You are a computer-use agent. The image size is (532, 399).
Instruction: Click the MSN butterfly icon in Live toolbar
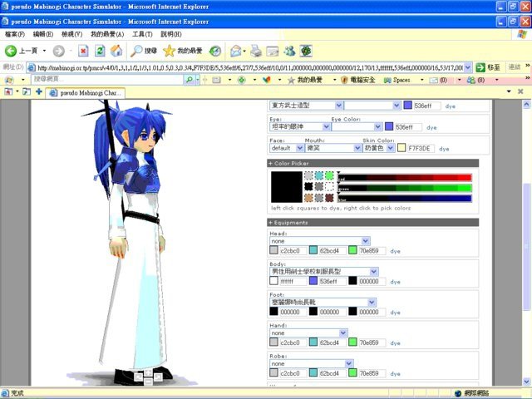(x=266, y=80)
